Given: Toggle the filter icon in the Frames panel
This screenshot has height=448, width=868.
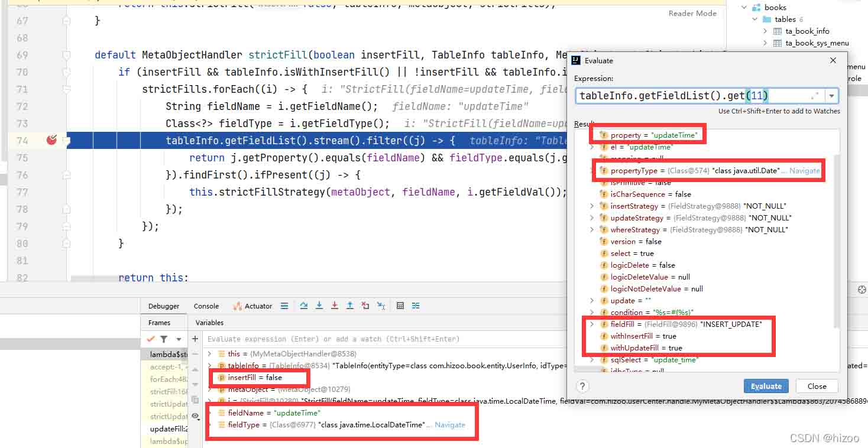Looking at the screenshot, I should (164, 339).
